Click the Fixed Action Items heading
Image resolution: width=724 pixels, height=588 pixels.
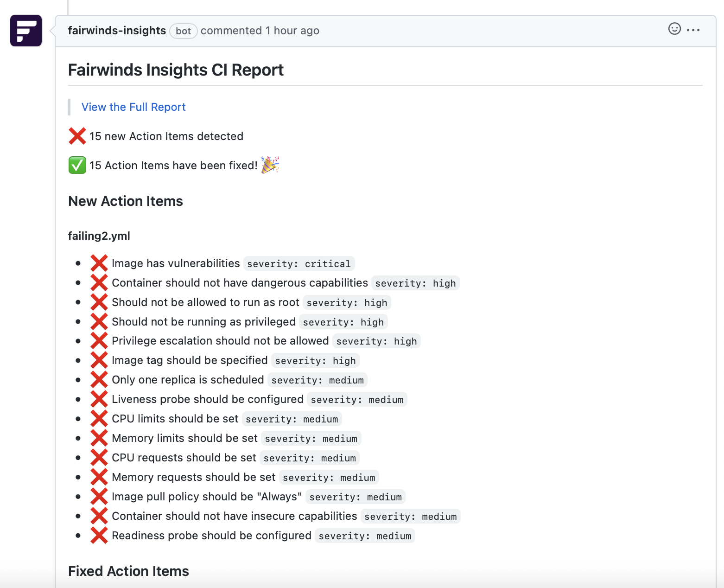(128, 571)
